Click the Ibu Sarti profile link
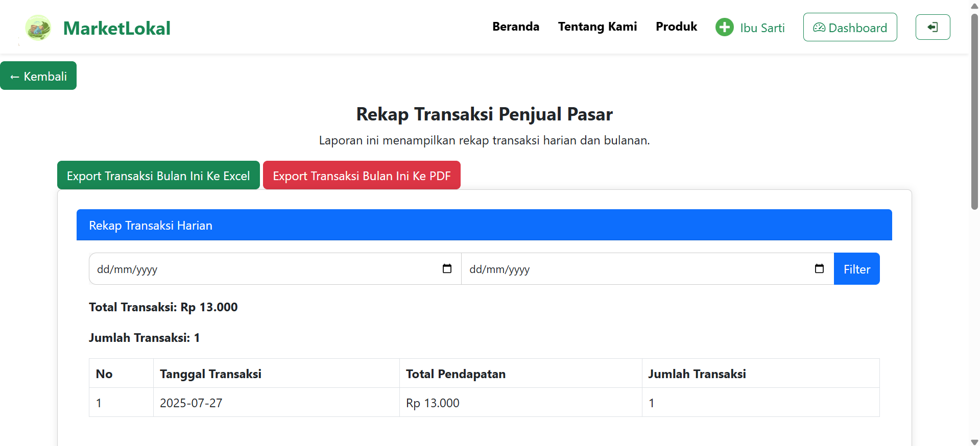Screen dimensions: 980x446 pyautogui.click(x=762, y=28)
